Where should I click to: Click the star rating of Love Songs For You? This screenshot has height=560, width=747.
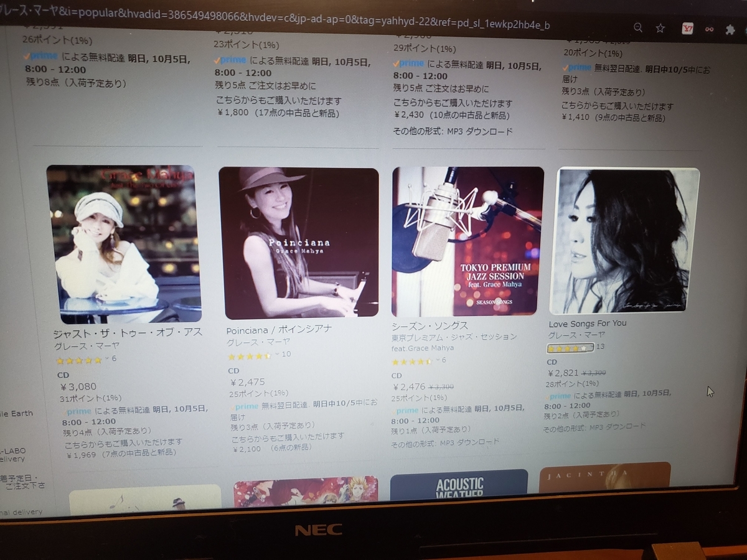tap(569, 348)
